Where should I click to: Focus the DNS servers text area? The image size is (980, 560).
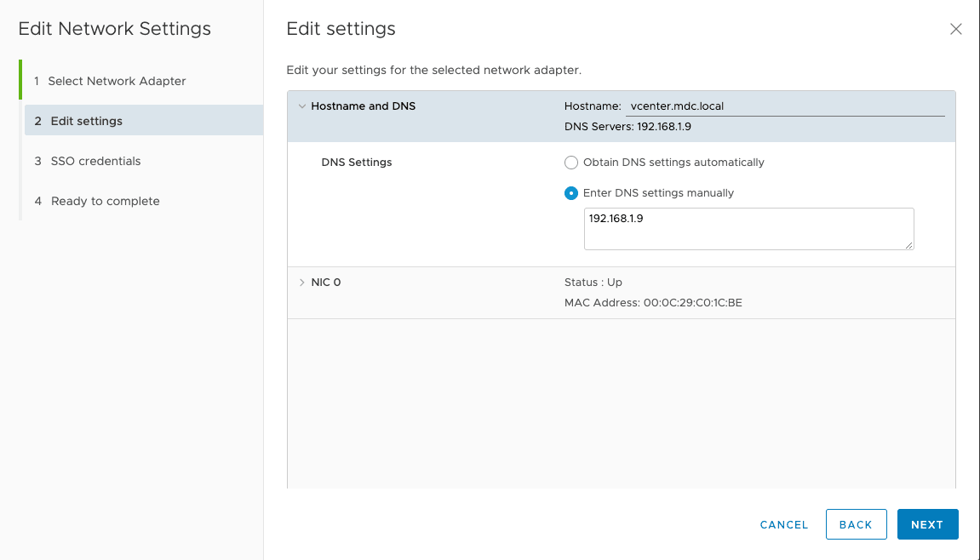tap(748, 228)
